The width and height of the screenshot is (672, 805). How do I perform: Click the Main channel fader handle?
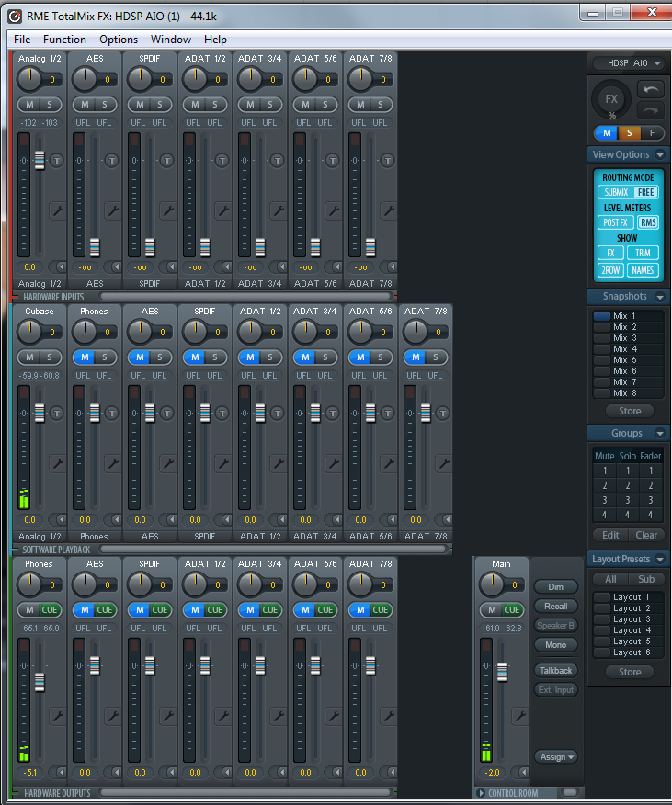point(502,672)
